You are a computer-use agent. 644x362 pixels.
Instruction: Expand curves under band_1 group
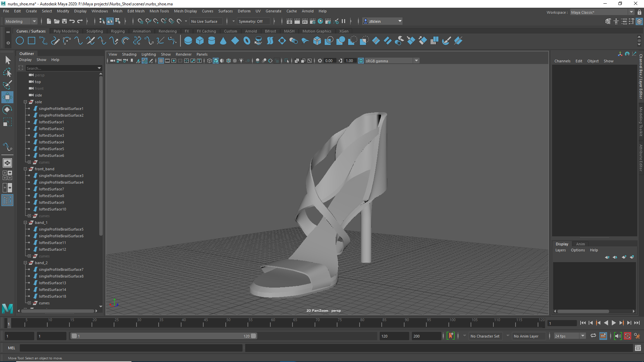(29, 256)
